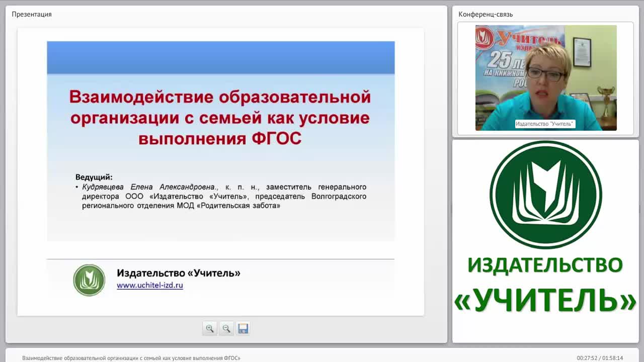Click the slide title Взаимодействие образовательной организации
This screenshot has width=644, height=362.
click(220, 117)
